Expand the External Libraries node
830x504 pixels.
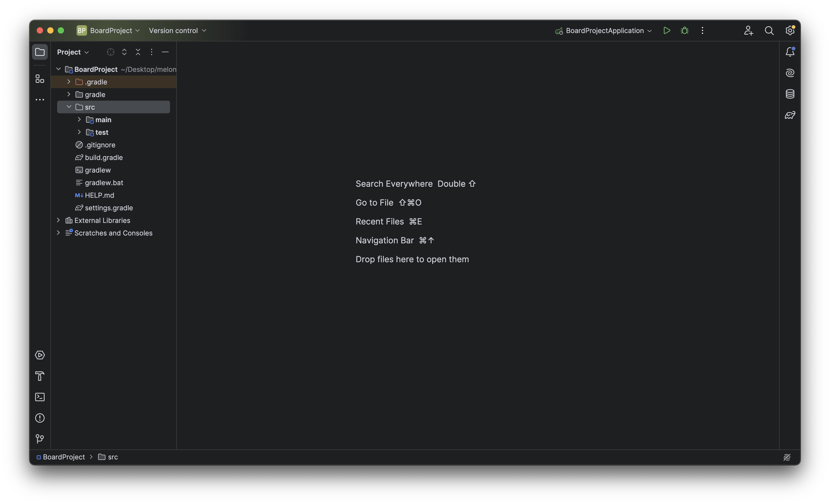click(x=58, y=220)
